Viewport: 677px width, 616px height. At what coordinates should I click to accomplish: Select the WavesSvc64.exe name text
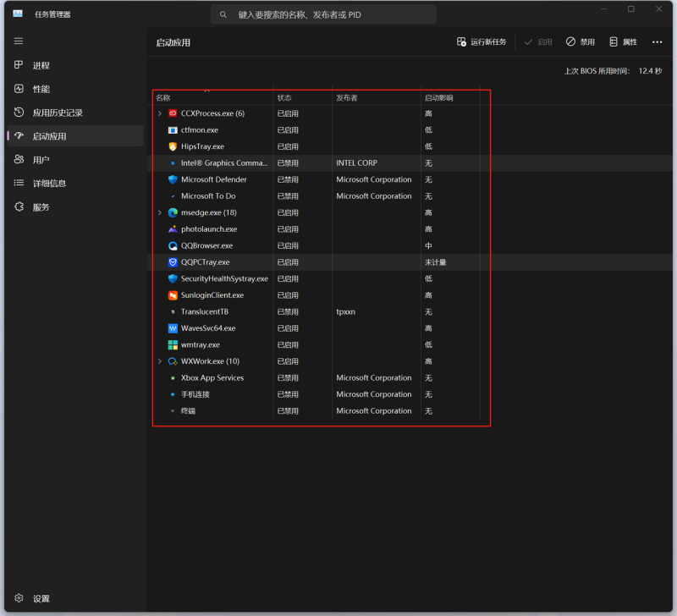[208, 328]
